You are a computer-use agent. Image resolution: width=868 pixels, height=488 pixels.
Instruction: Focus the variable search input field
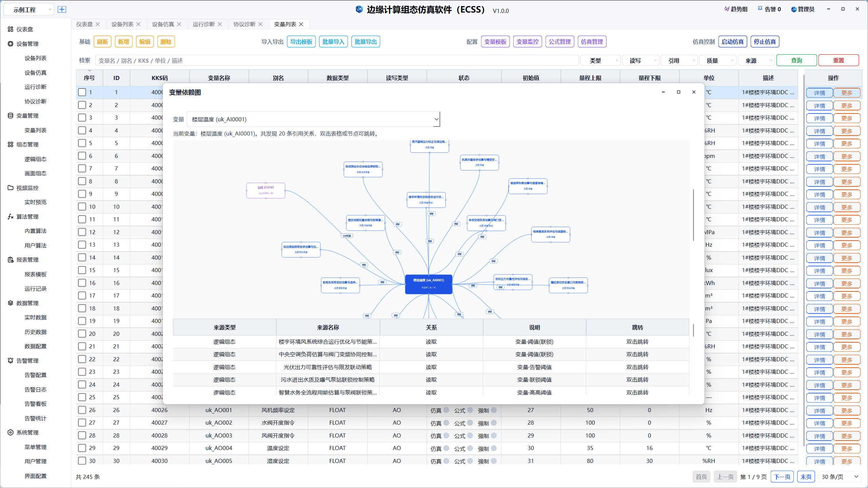[337, 60]
